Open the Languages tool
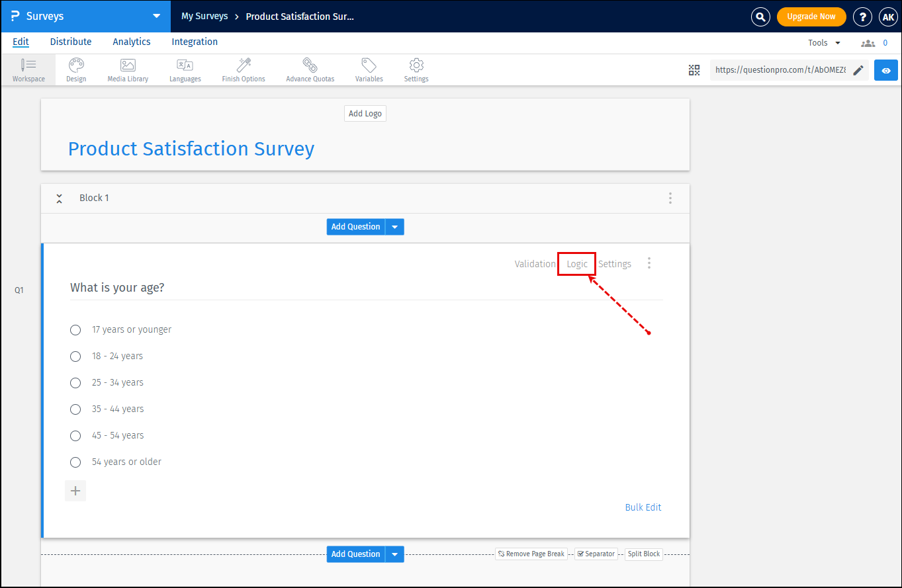The height and width of the screenshot is (588, 902). coord(185,69)
